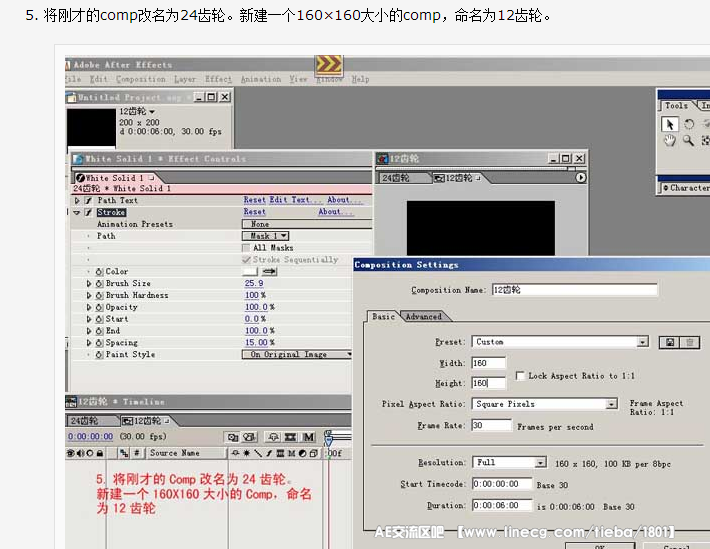Screen dimensions: 710x549
Task: Expand the Spacing property triangle
Action: tap(89, 343)
